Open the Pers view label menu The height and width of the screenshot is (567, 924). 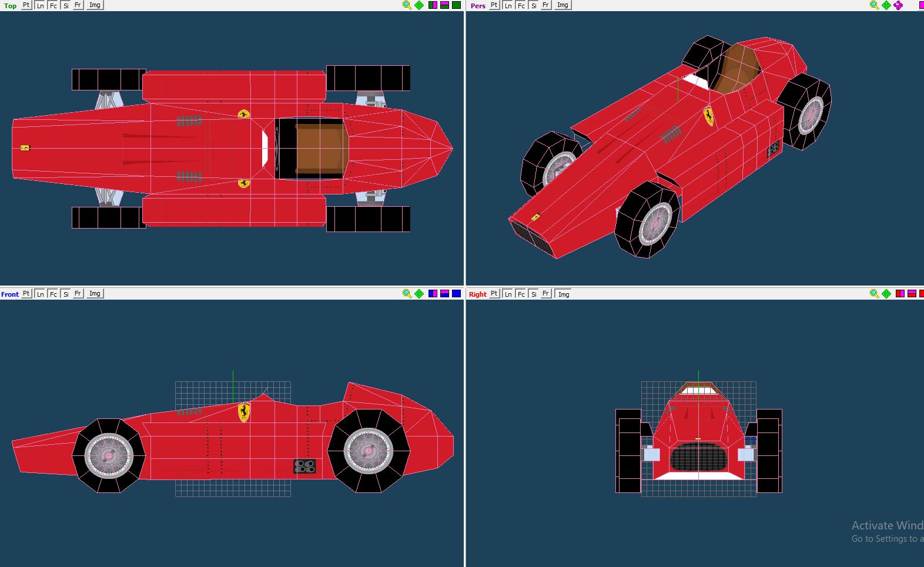point(478,6)
